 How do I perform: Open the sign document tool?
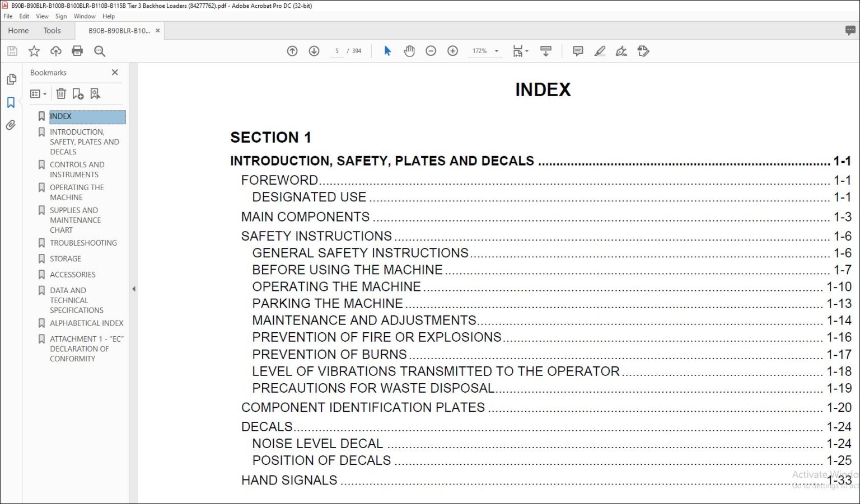coord(621,51)
